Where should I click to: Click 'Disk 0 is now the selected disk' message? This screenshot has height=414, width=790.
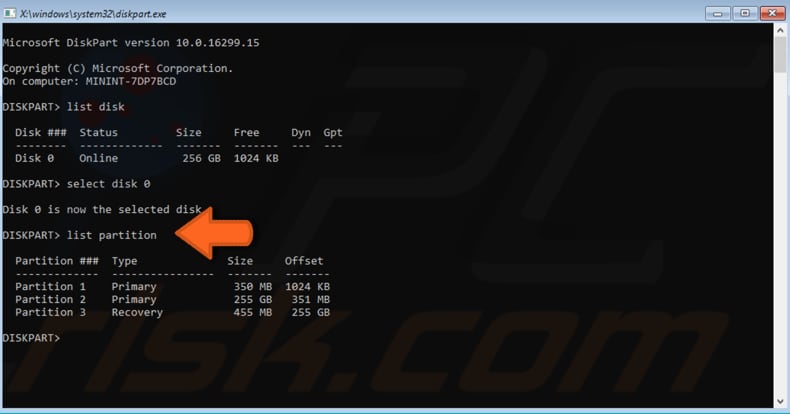102,210
